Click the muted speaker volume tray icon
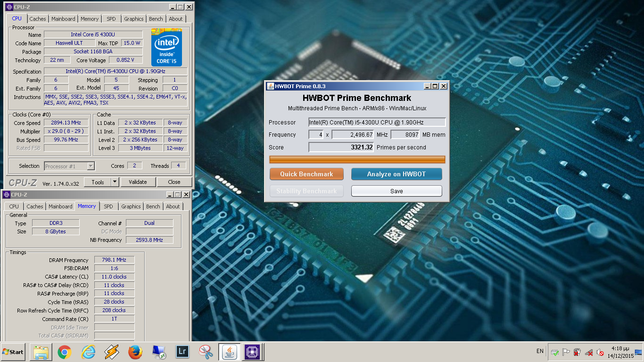The height and width of the screenshot is (362, 644). (600, 352)
